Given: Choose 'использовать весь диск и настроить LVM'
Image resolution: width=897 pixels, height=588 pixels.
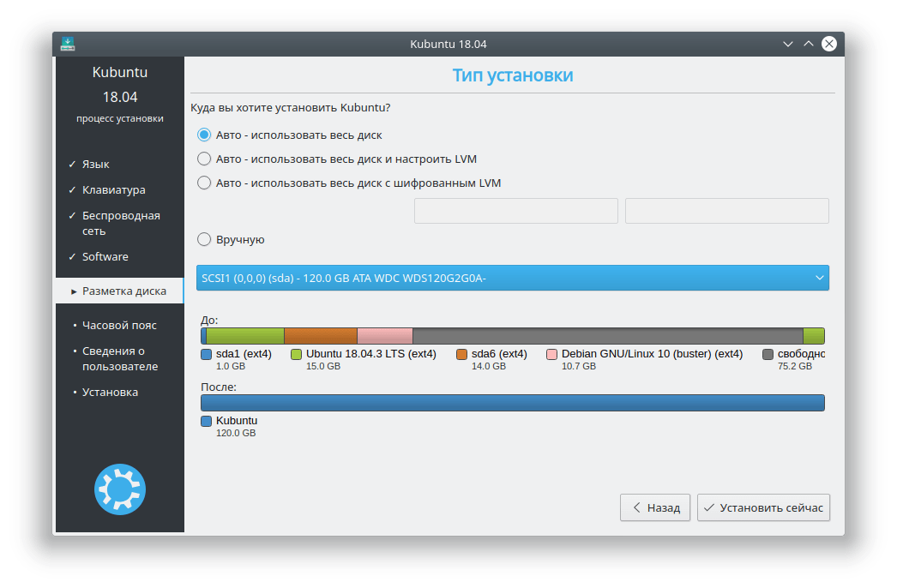Looking at the screenshot, I should tap(337, 159).
